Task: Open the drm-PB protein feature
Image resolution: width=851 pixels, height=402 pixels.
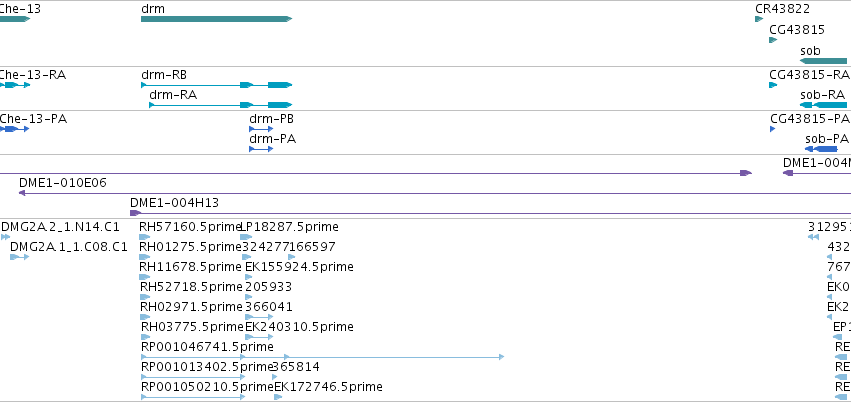Action: click(x=261, y=129)
